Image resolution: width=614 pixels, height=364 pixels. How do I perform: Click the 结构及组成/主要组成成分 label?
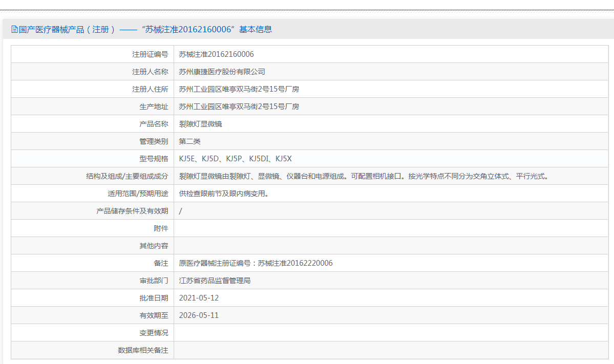click(x=127, y=176)
